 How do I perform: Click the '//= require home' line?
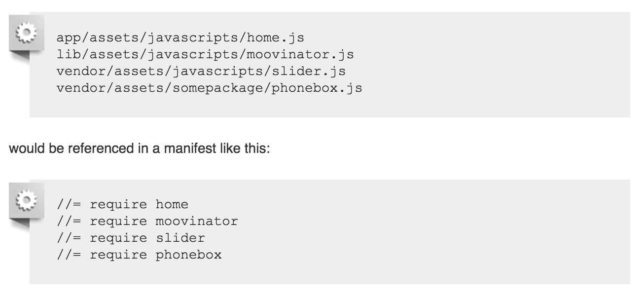coord(123,204)
